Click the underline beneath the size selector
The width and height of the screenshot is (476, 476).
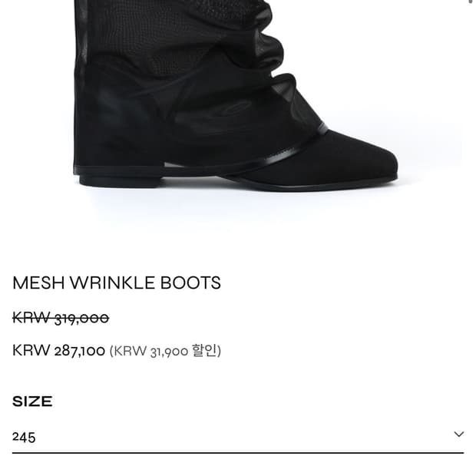238,452
